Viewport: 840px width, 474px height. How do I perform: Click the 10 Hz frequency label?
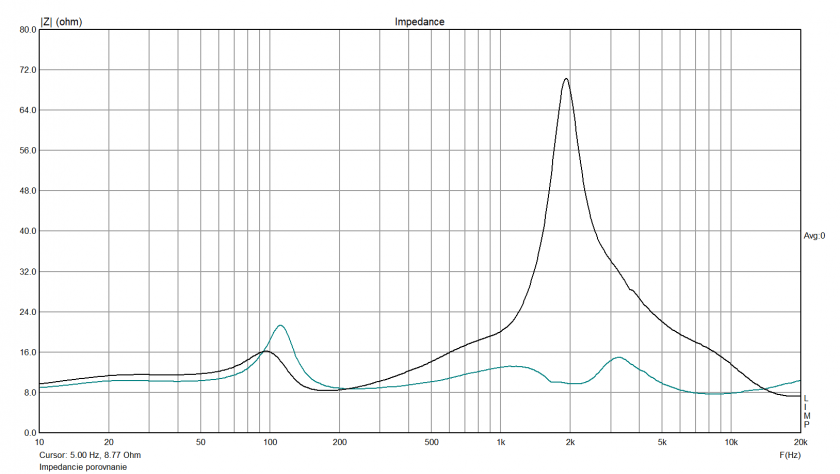[x=39, y=442]
